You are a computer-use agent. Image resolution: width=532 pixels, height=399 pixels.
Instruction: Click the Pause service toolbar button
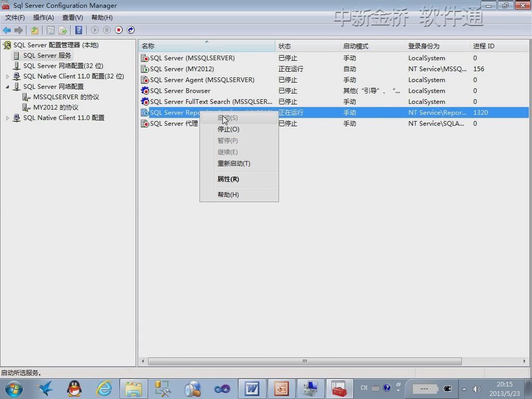click(x=107, y=30)
